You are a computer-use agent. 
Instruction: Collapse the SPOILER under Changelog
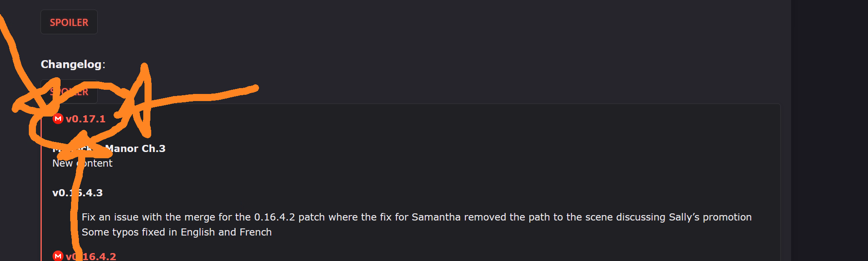pyautogui.click(x=69, y=92)
